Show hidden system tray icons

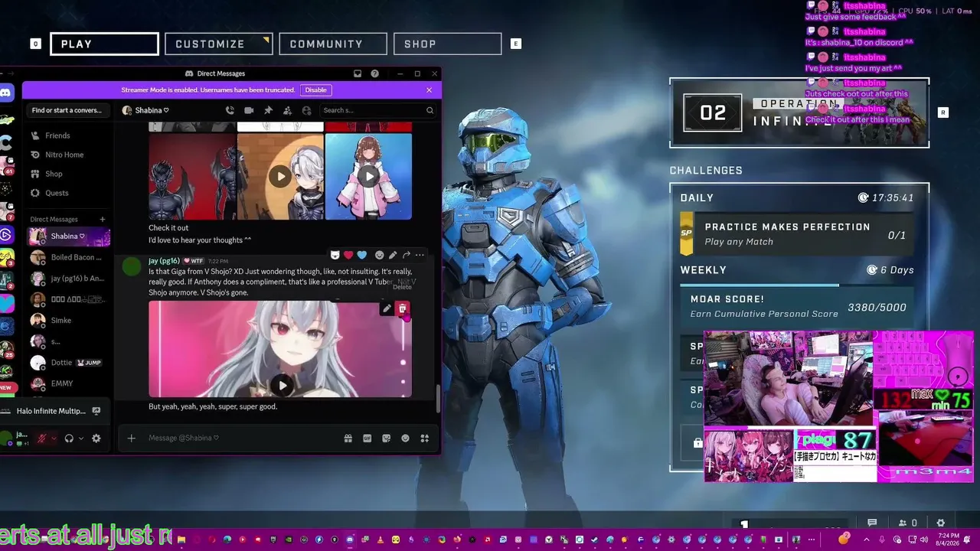click(867, 540)
